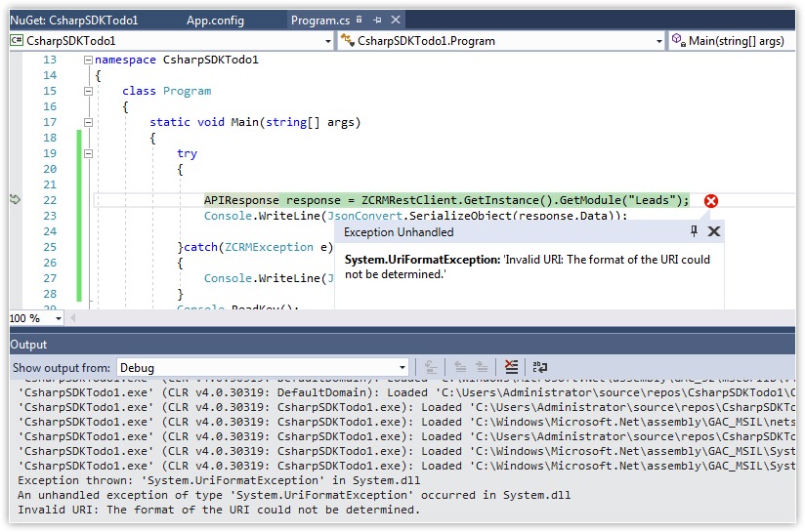Collapse the try block on line 19
This screenshot has height=532, width=805.
pos(88,153)
